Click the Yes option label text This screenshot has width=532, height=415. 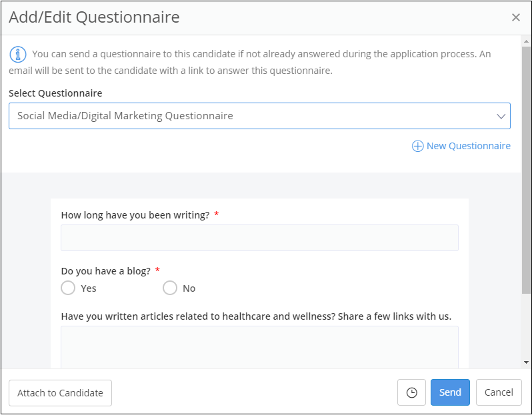click(x=89, y=288)
